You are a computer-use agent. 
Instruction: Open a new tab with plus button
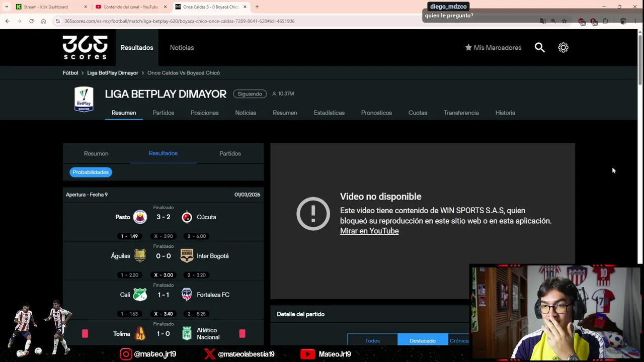click(x=257, y=7)
